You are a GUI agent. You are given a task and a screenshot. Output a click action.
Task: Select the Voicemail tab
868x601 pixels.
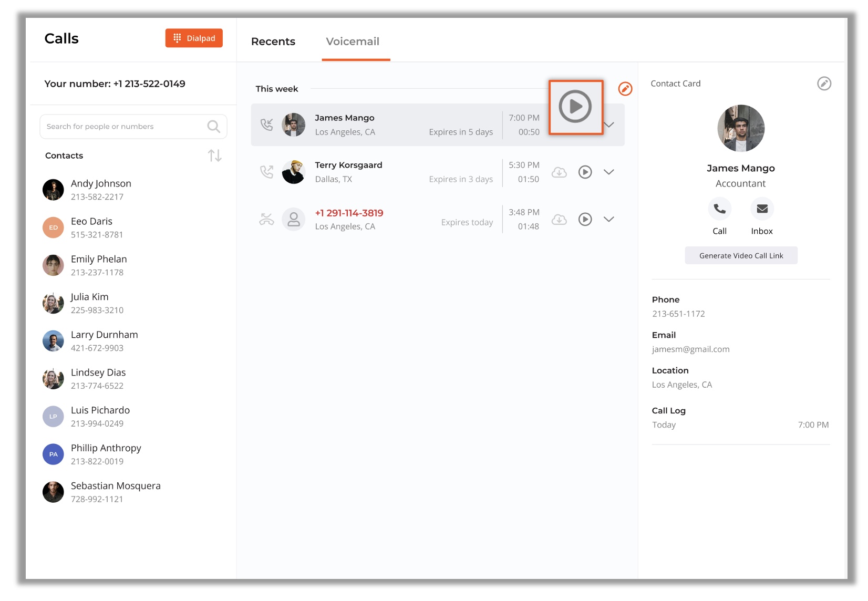pyautogui.click(x=353, y=42)
